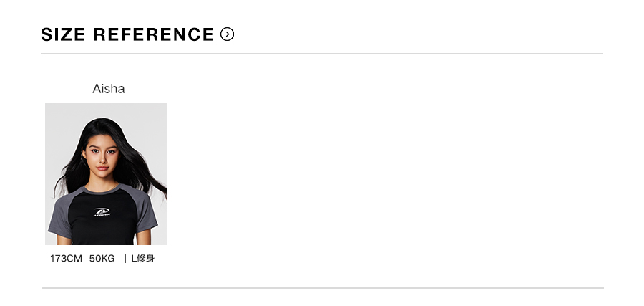Click the word REFERENCE in the heading
The height and width of the screenshot is (306, 644).
pos(153,34)
